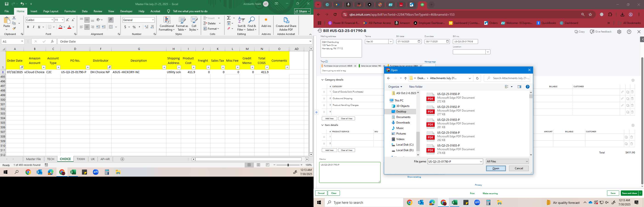The width and height of the screenshot is (644, 207).
Task: Open the font size 11 dropdown
Action: click(x=62, y=20)
